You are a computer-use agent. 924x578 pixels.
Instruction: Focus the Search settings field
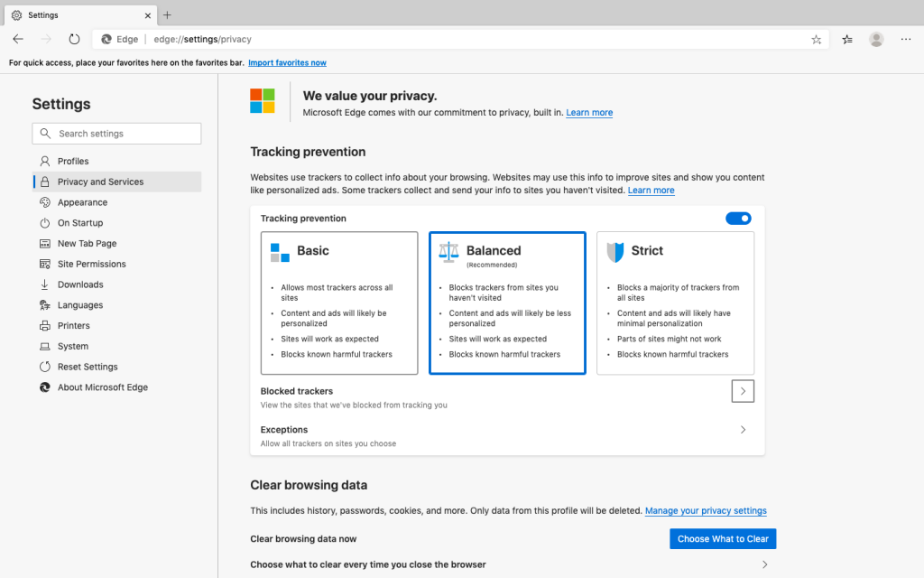pos(116,134)
